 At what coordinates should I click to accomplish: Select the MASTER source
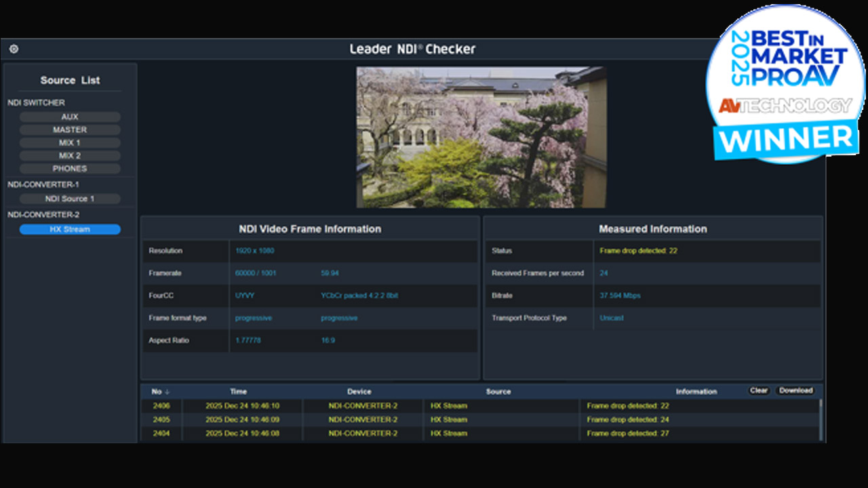click(x=69, y=129)
